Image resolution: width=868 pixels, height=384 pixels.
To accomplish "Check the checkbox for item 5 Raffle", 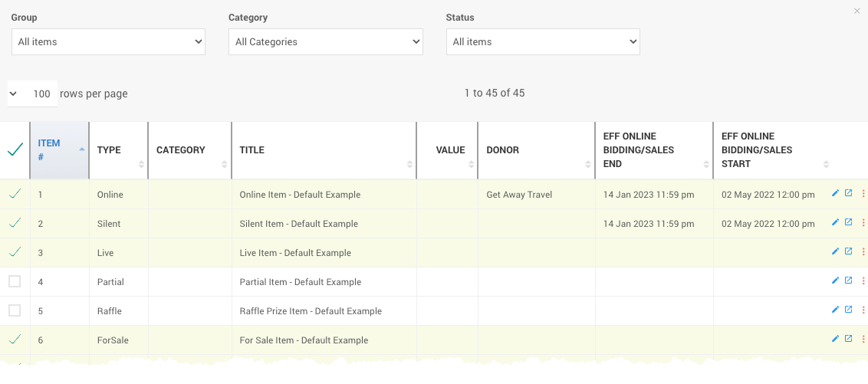I will tap(15, 310).
